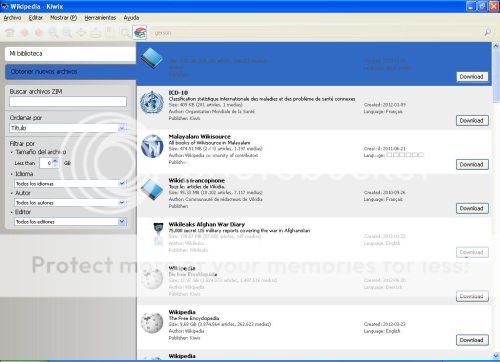Download Wikileaks Afghan War Diary
This screenshot has height=362, width=500.
pyautogui.click(x=472, y=252)
